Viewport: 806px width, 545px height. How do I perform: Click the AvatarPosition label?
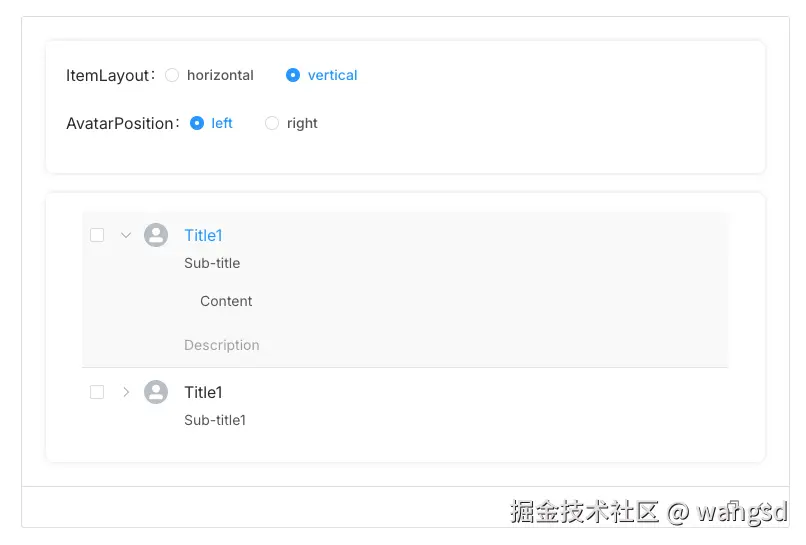(x=121, y=123)
